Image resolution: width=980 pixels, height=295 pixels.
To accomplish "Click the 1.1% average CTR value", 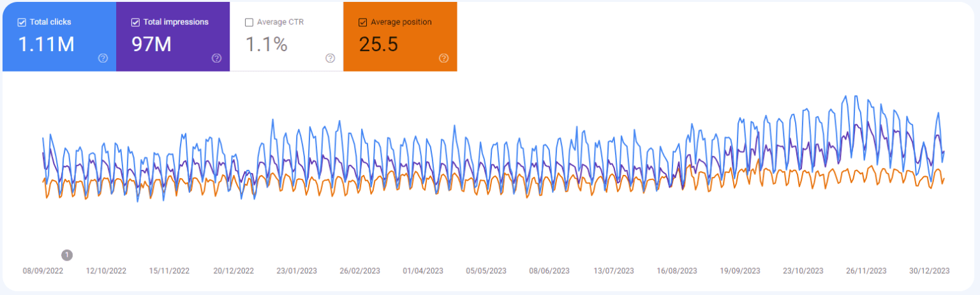I will point(266,44).
